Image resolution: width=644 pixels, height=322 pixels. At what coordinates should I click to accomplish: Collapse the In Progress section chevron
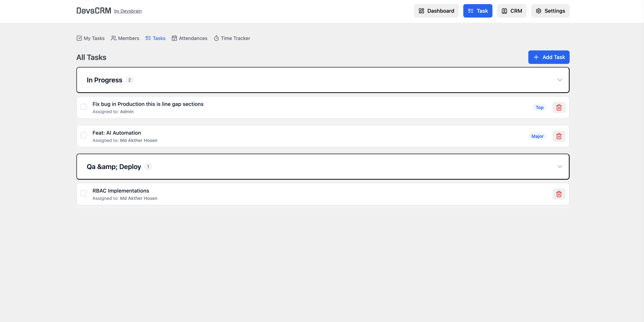(x=560, y=80)
